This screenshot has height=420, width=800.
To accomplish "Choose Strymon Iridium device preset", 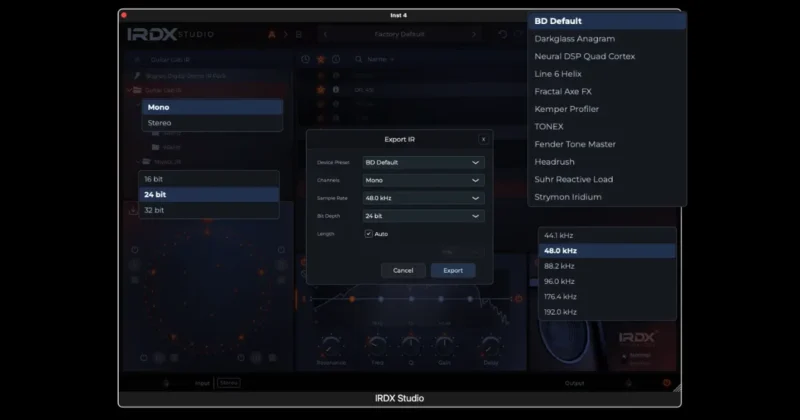I will click(x=607, y=197).
